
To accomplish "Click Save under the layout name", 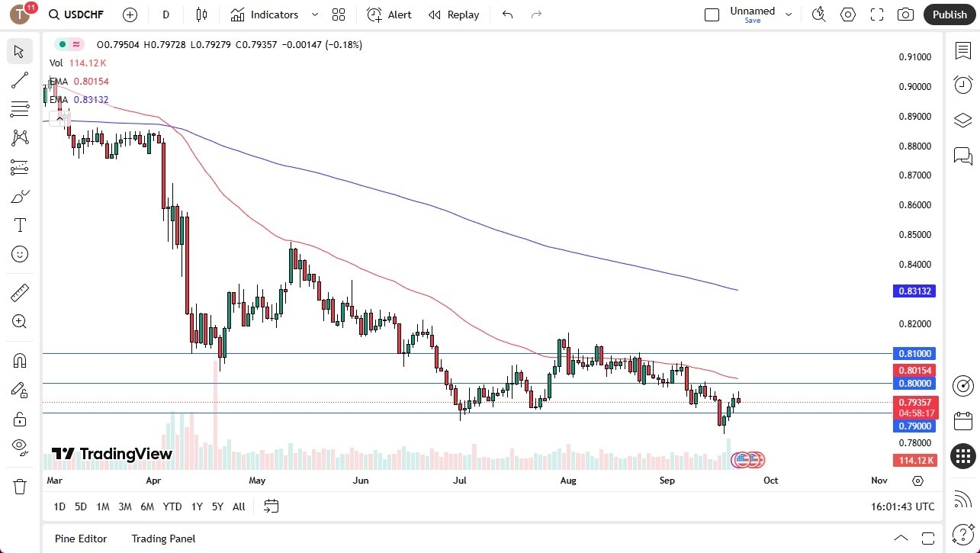I will point(752,21).
